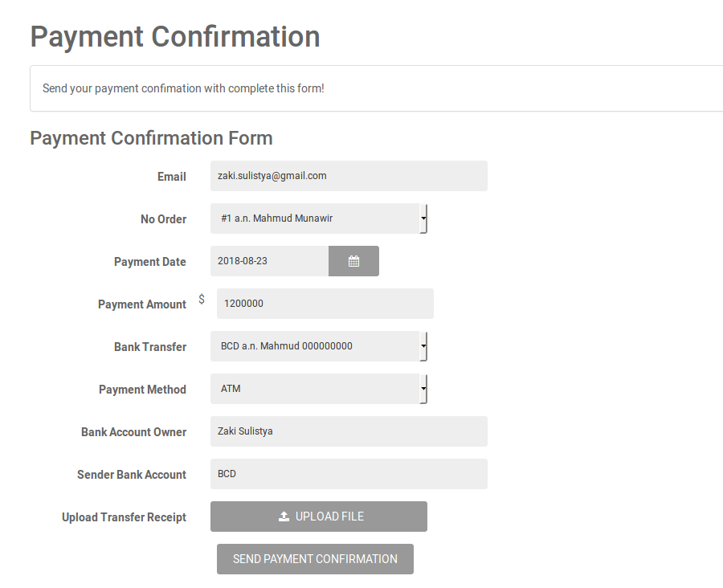The width and height of the screenshot is (723, 588).
Task: Click the Payment Amount label
Action: pyautogui.click(x=142, y=304)
